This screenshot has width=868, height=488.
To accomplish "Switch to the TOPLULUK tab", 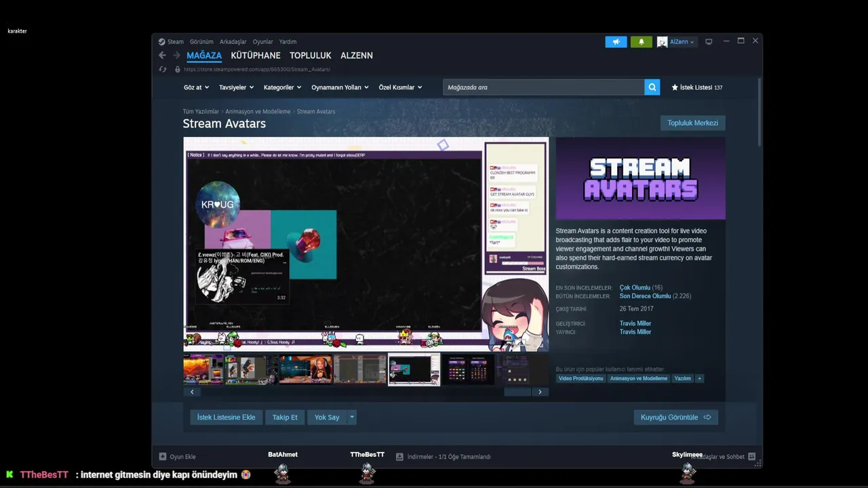I will tap(311, 56).
